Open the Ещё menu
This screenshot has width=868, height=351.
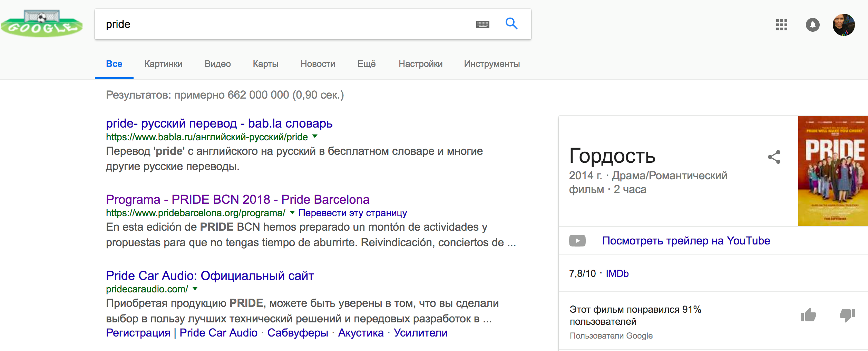(x=366, y=64)
